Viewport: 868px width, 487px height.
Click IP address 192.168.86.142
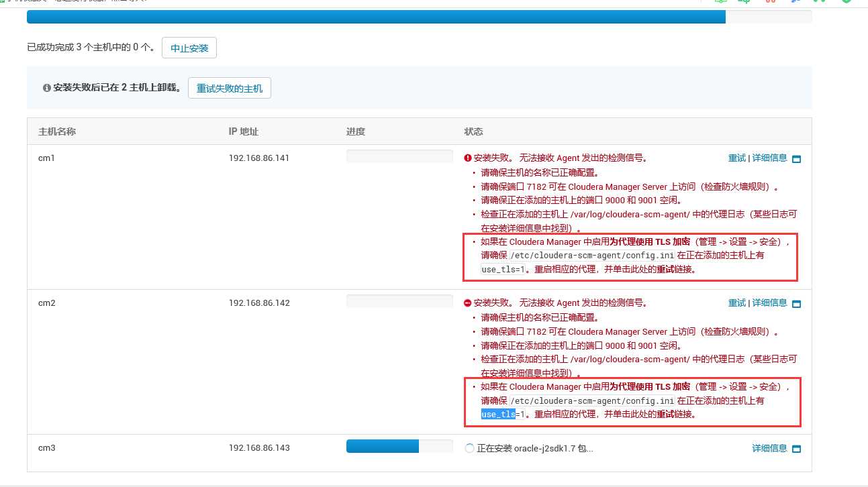(259, 303)
